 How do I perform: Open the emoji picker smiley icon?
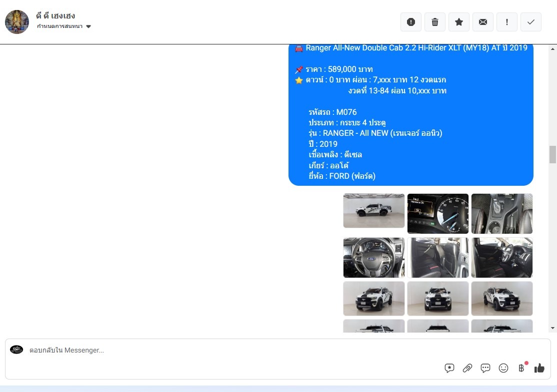pos(503,368)
